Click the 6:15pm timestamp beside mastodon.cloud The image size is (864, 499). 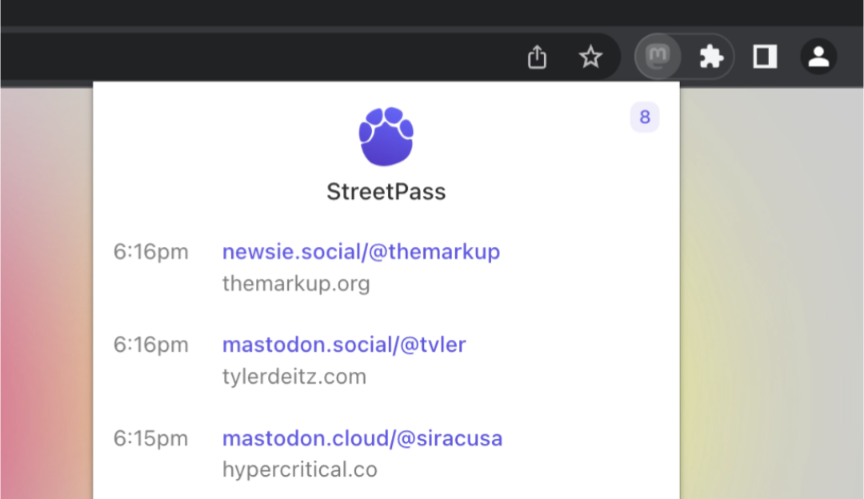point(150,438)
